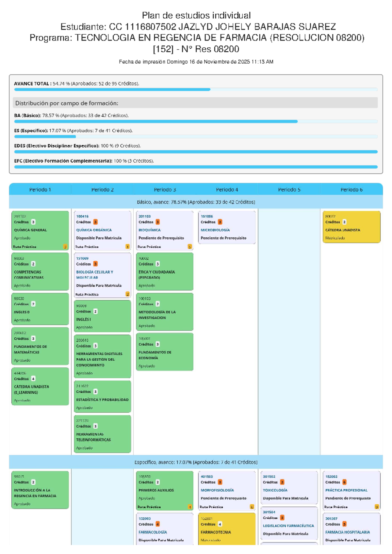Click the credits badge 4 on Farmacología
The width and height of the screenshot is (392, 554).
[158, 524]
